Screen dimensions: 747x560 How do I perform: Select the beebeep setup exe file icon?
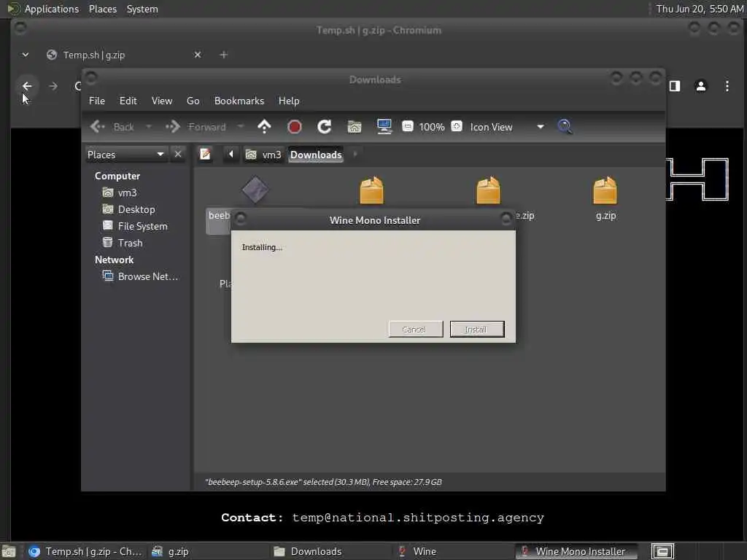pyautogui.click(x=255, y=190)
